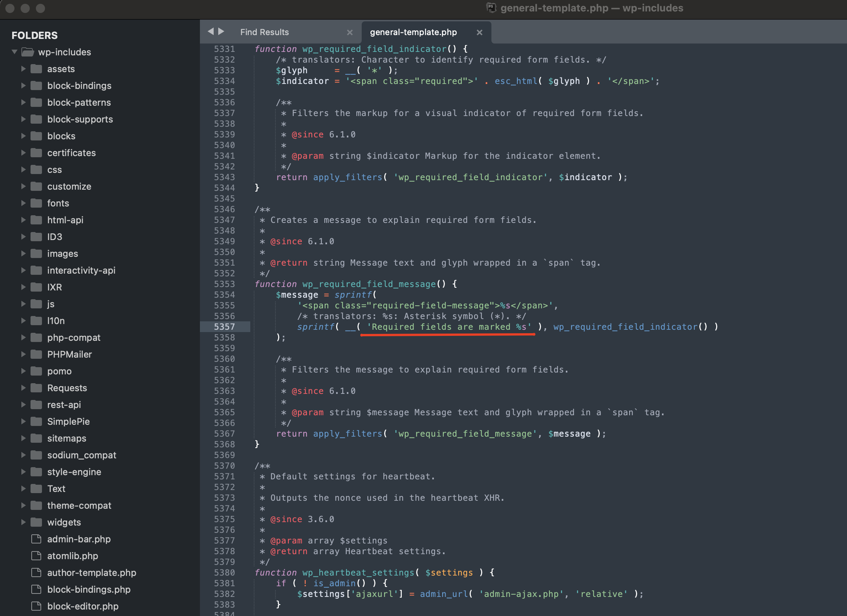Click the is_admin call on line 5381
Screen dimensions: 847x616
(334, 583)
